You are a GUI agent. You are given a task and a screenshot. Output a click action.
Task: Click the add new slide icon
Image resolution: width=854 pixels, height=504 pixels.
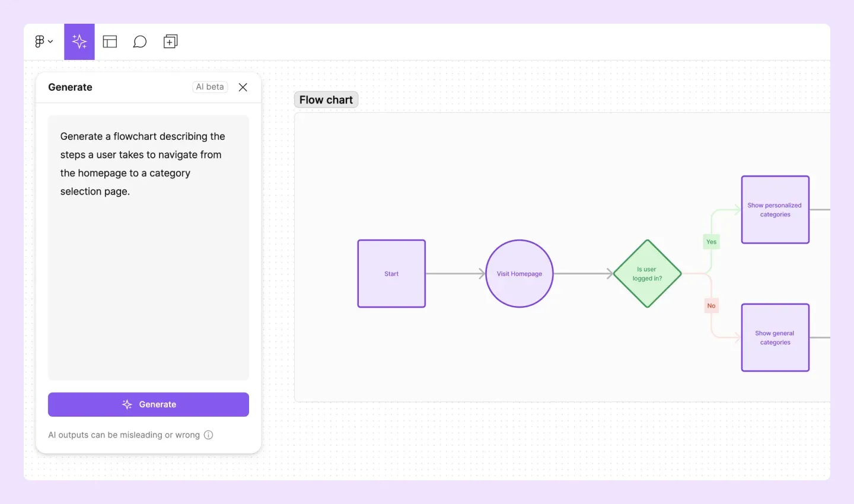170,42
